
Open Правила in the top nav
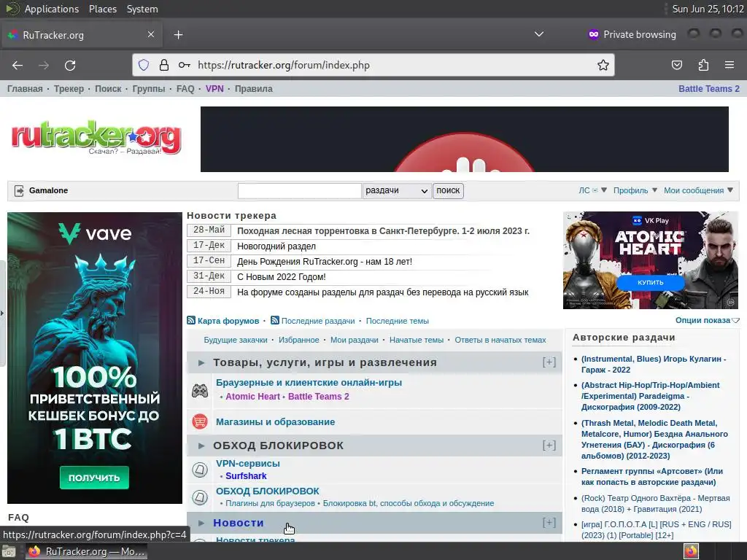pos(253,88)
